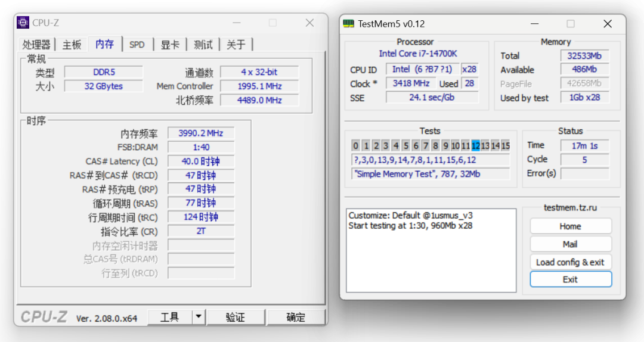Screen dimensions: 644x342
Task: Click the Clock 3418 MHz value
Action: point(411,83)
